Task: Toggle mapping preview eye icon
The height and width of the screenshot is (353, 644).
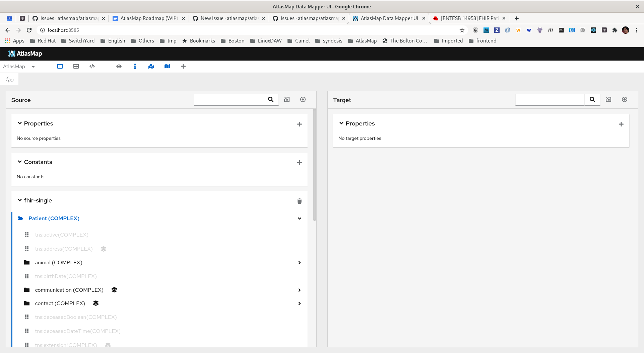Action: [119, 66]
